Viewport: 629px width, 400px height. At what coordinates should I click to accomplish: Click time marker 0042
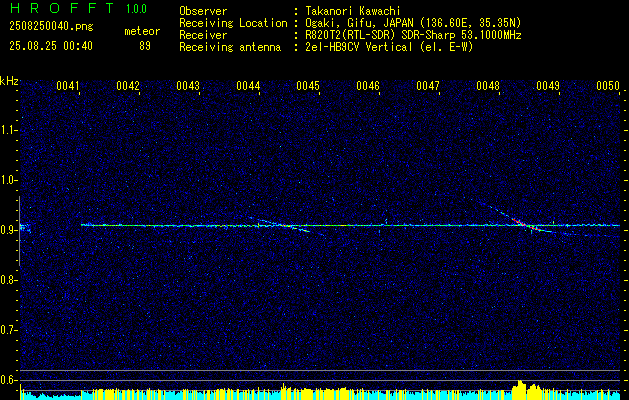click(128, 86)
